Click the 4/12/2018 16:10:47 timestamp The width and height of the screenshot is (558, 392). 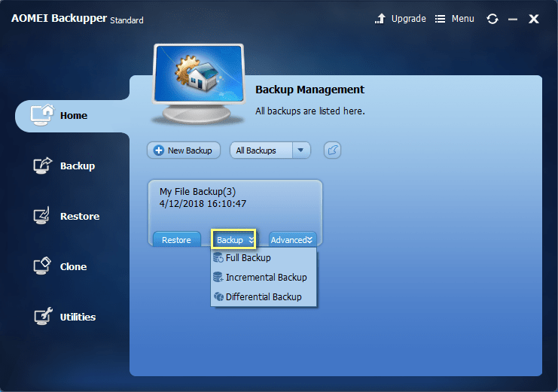coord(203,204)
